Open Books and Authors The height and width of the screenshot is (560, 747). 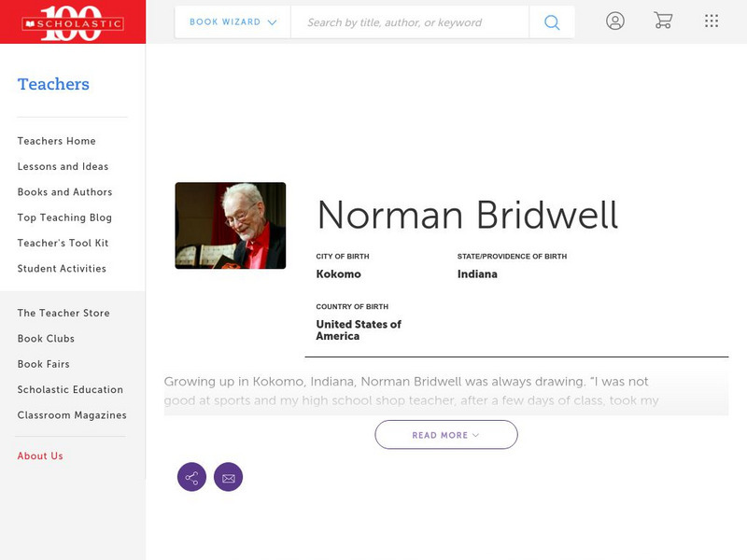pyautogui.click(x=64, y=192)
